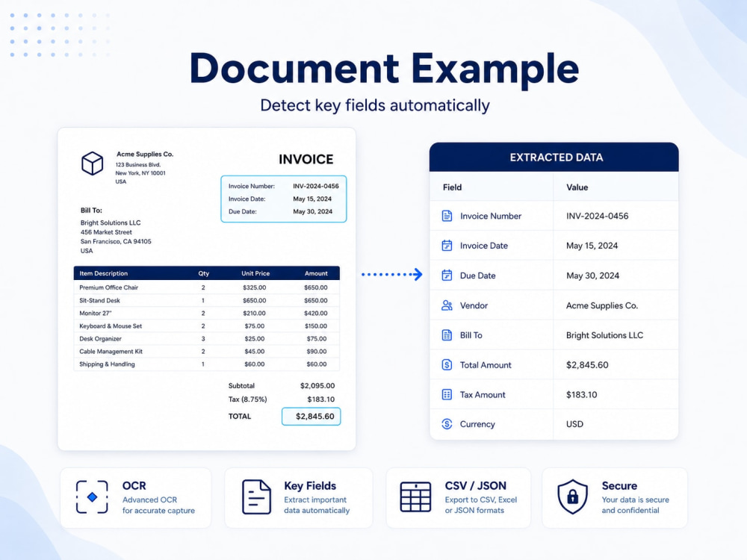747x560 pixels.
Task: Click the Tax (8.75%) label
Action: tap(248, 399)
